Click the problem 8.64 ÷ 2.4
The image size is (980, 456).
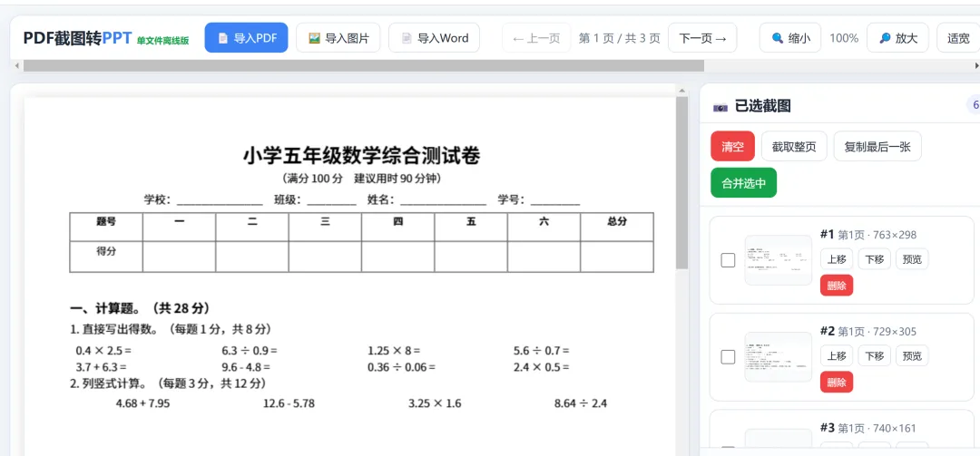pyautogui.click(x=581, y=403)
